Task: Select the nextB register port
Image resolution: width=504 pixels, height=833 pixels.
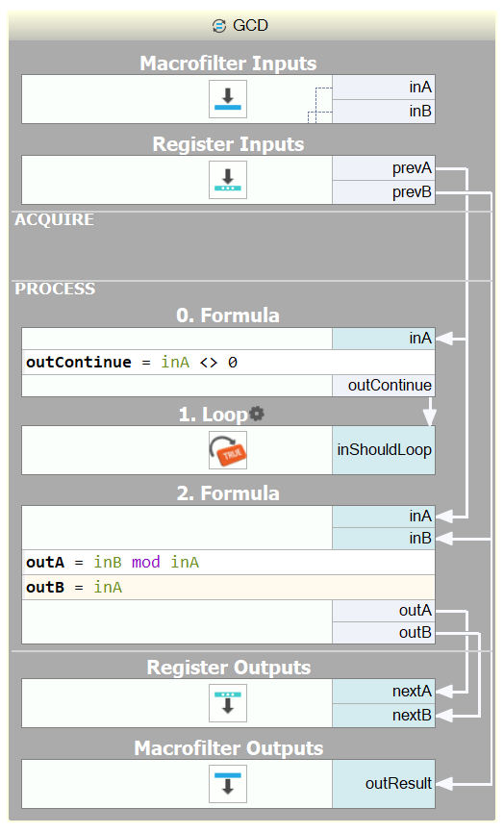Action: [384, 715]
